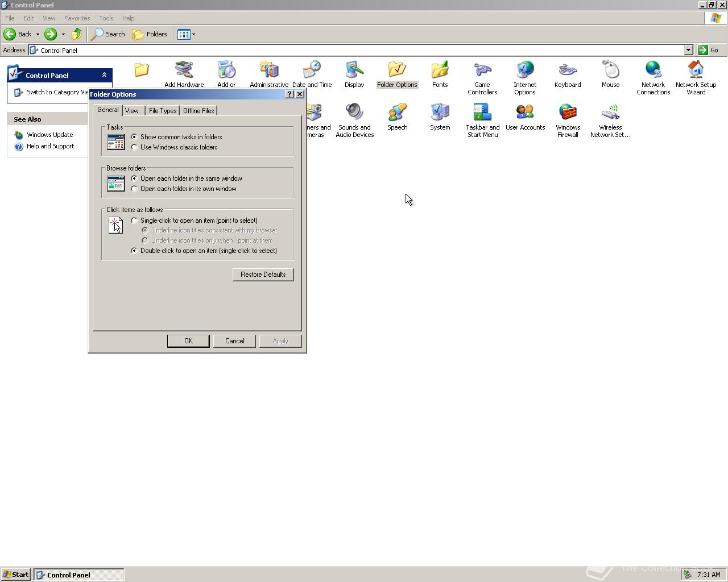Open the File menu
Image resolution: width=728 pixels, height=582 pixels.
[10, 18]
